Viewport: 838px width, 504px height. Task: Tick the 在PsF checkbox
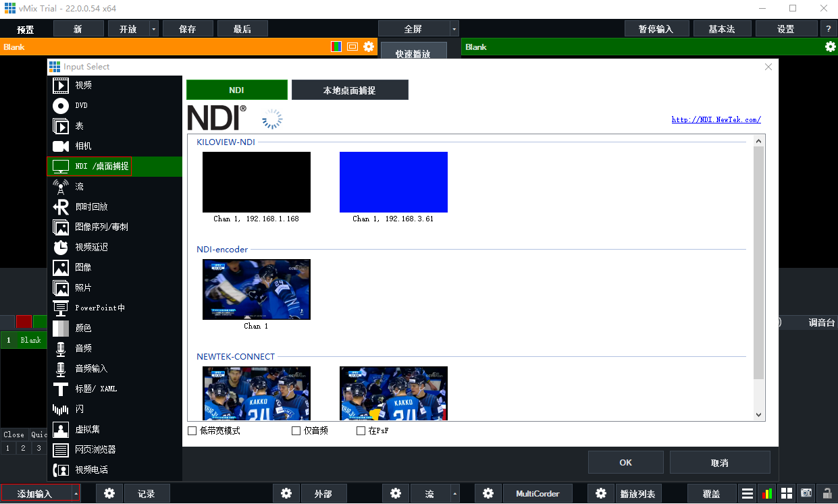point(361,430)
